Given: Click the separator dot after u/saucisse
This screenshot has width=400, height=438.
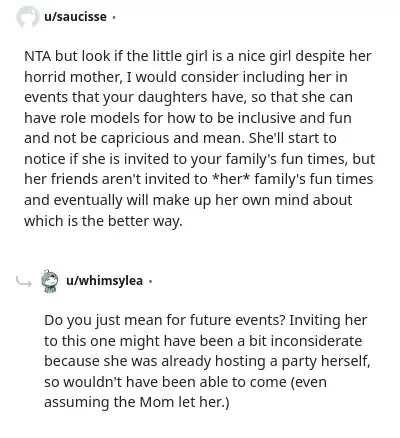Looking at the screenshot, I should tap(114, 17).
